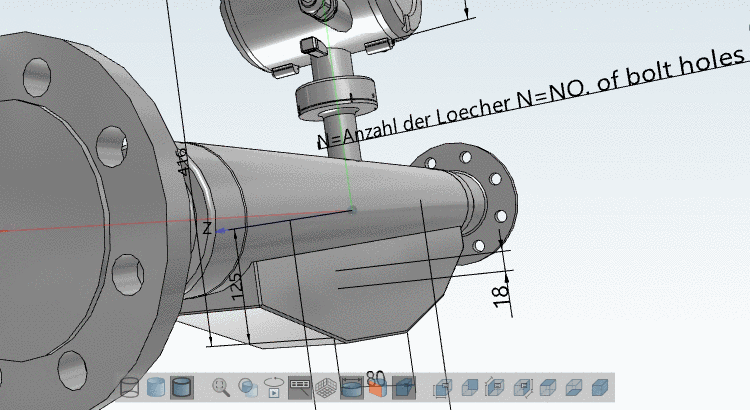This screenshot has height=410, width=750.
Task: Start the rotate animation play icon
Action: coord(274,387)
